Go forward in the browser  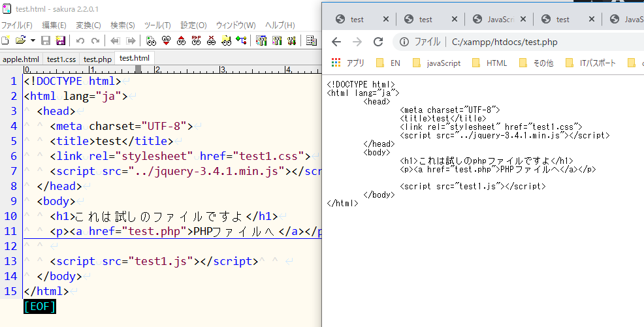(357, 42)
